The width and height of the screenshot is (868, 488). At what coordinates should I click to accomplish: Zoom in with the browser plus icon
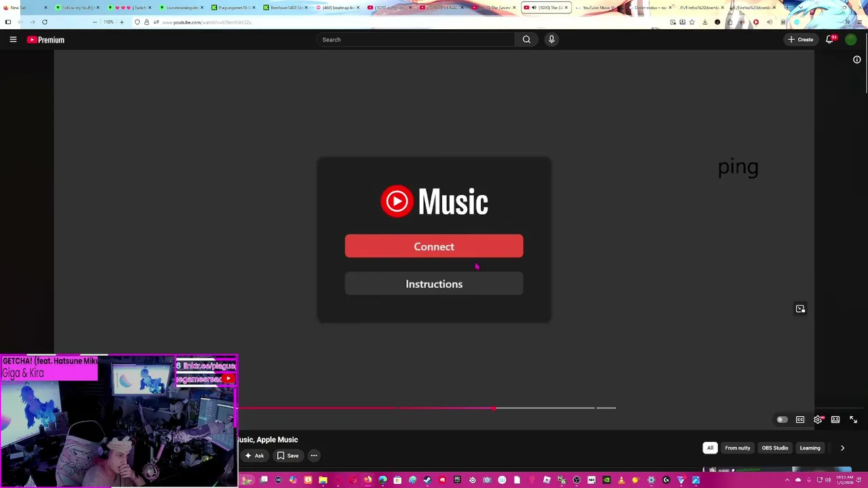122,22
